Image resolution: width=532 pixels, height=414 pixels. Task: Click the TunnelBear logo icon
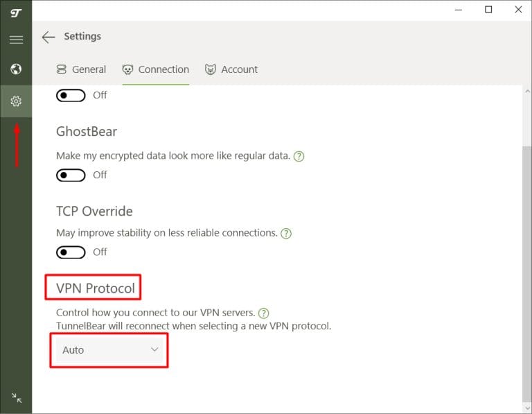pos(15,13)
